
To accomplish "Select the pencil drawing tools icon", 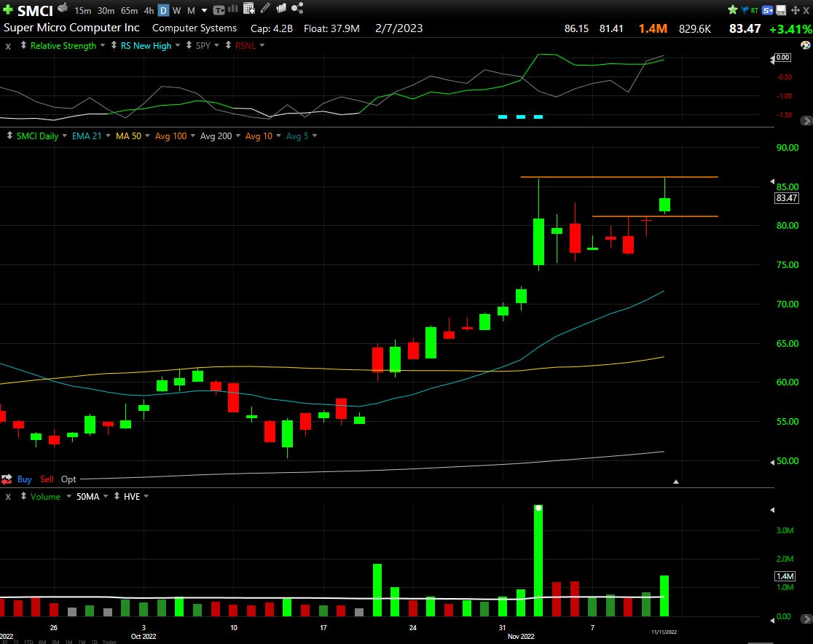I will (x=265, y=8).
